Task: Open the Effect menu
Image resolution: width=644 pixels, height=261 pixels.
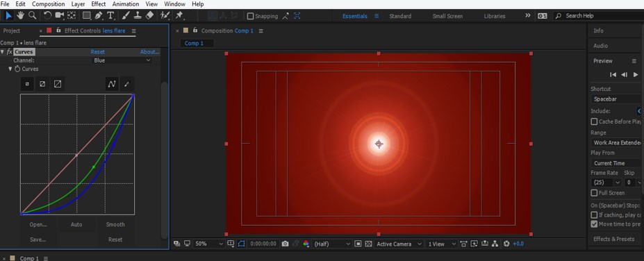Action: coord(99,4)
